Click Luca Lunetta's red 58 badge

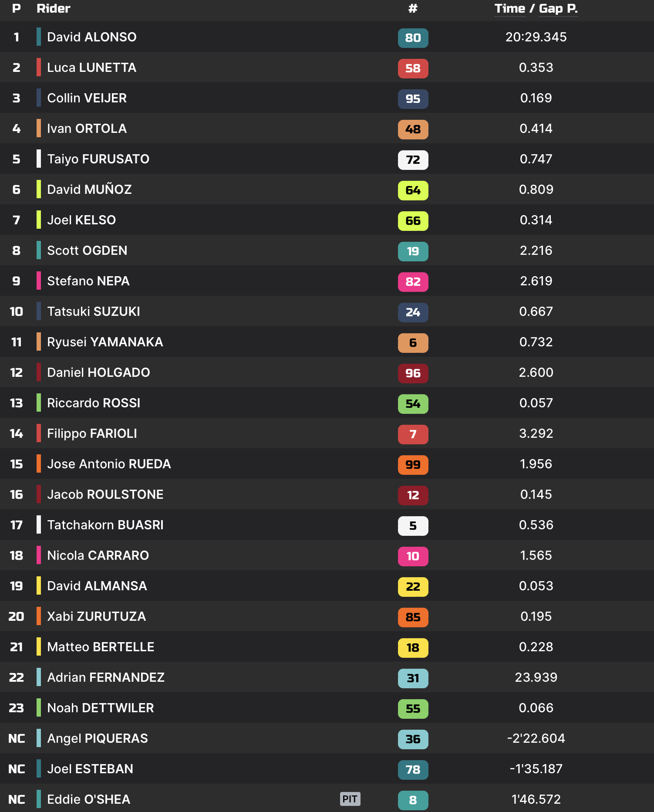coord(413,68)
